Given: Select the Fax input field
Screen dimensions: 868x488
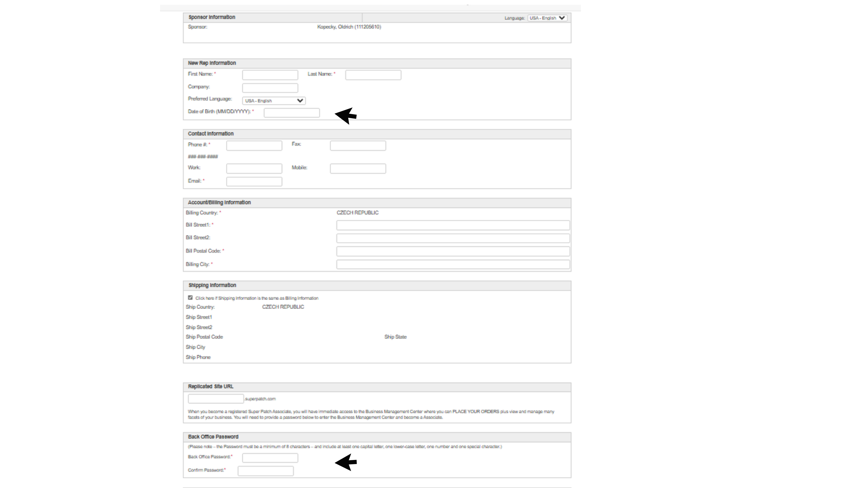Looking at the screenshot, I should pyautogui.click(x=358, y=145).
